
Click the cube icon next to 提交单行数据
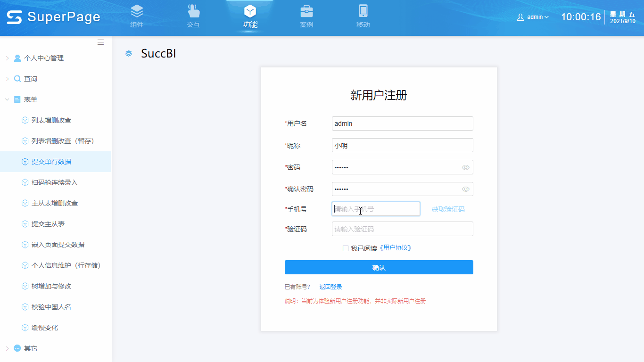(25, 161)
